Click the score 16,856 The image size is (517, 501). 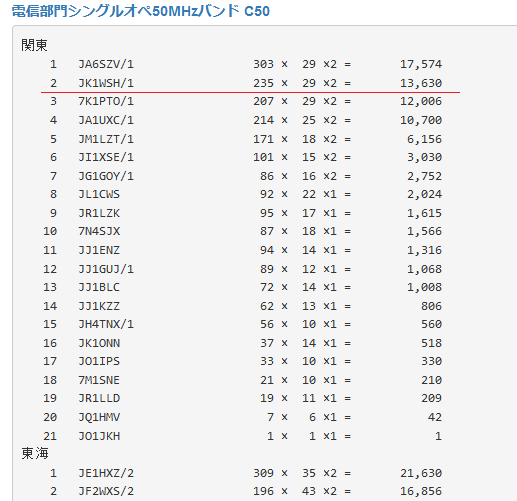pyautogui.click(x=421, y=491)
